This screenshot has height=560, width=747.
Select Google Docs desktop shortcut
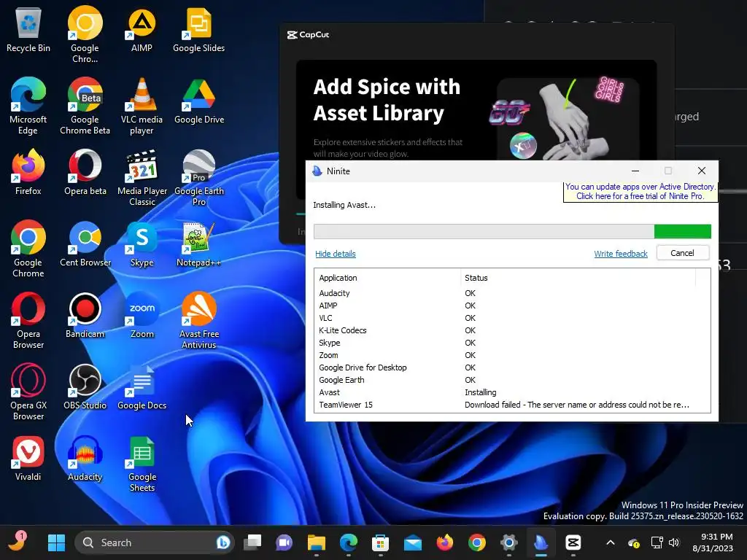point(142,388)
